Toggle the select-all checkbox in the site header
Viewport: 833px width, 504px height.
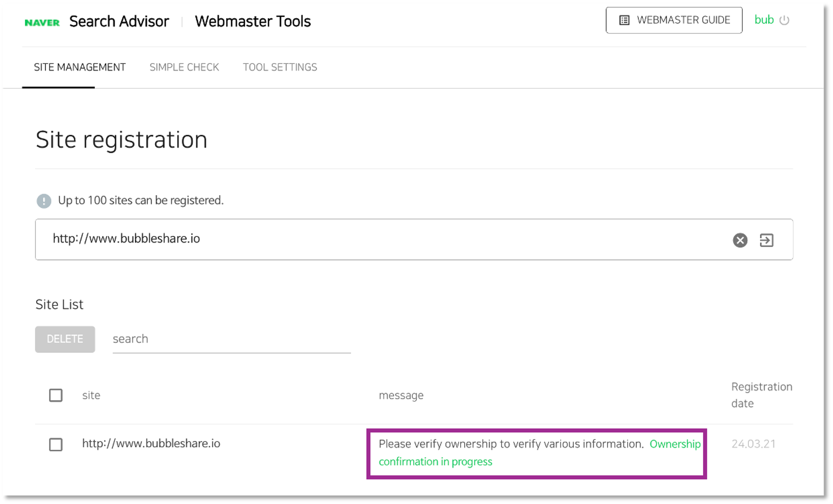point(56,395)
